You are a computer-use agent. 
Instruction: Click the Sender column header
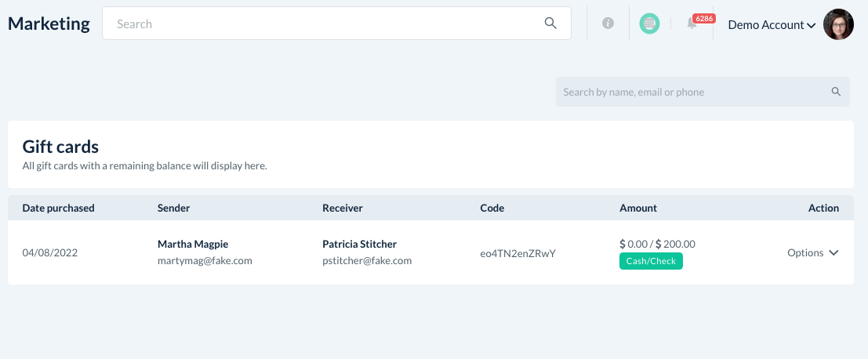point(174,208)
